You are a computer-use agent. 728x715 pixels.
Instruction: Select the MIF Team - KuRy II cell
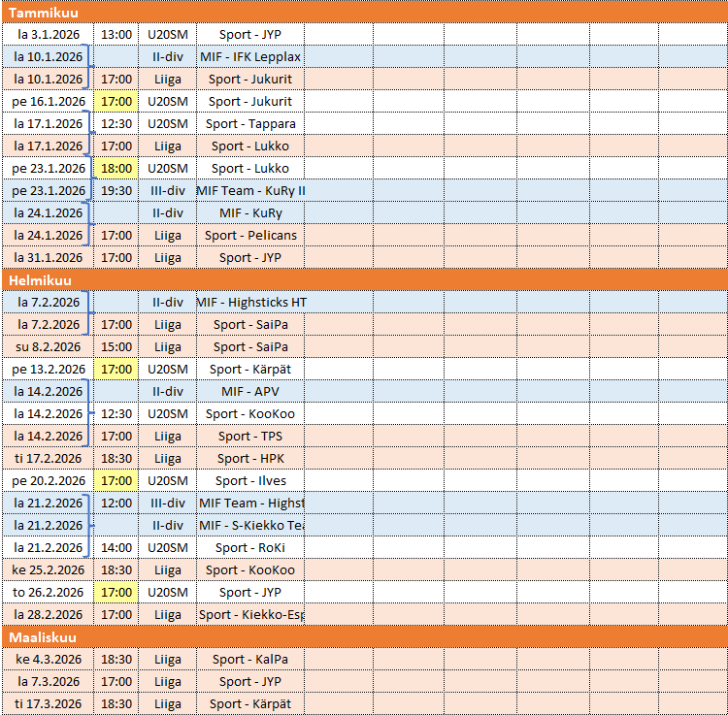tap(250, 190)
